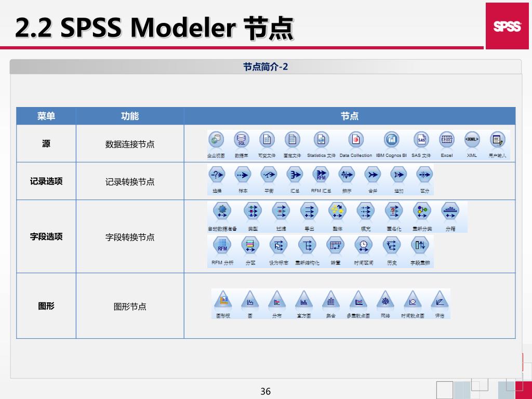Screen dimensions: 532x399
Task: Click the 节点 column header
Action: [x=350, y=116]
